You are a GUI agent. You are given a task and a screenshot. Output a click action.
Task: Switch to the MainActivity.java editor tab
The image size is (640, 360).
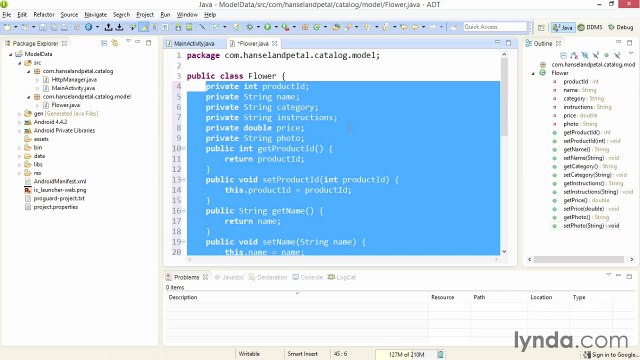tap(194, 43)
